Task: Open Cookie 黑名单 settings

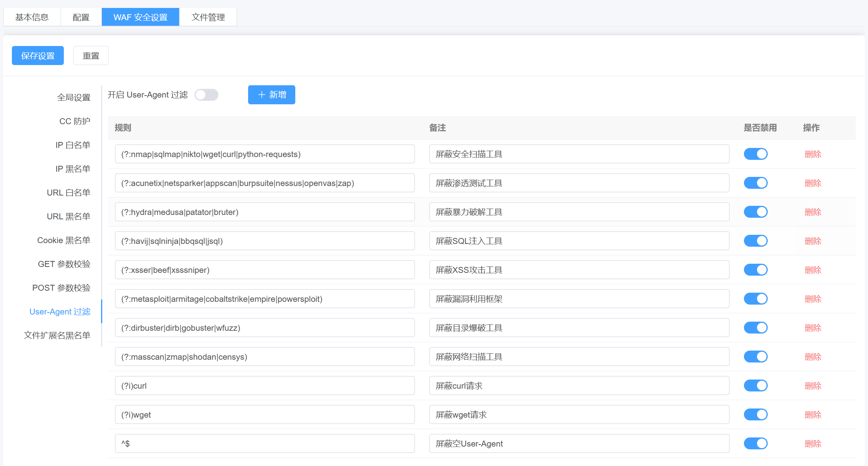Action: (x=64, y=240)
